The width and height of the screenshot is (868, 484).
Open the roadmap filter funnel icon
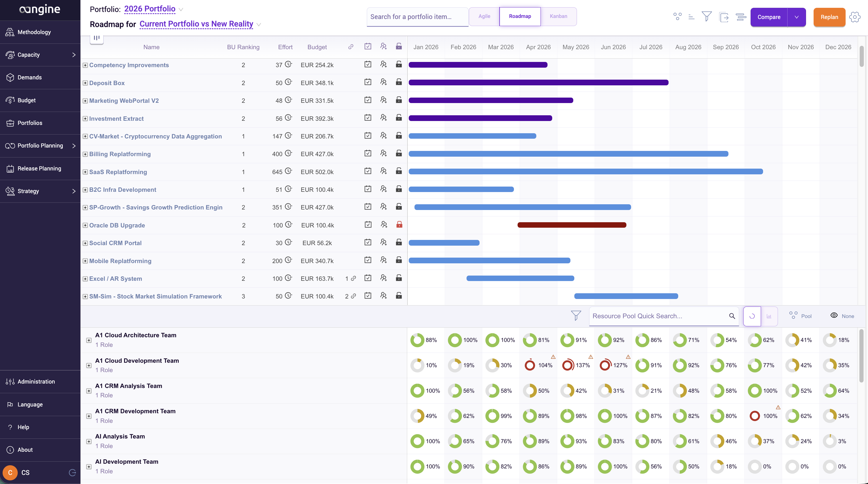click(707, 16)
